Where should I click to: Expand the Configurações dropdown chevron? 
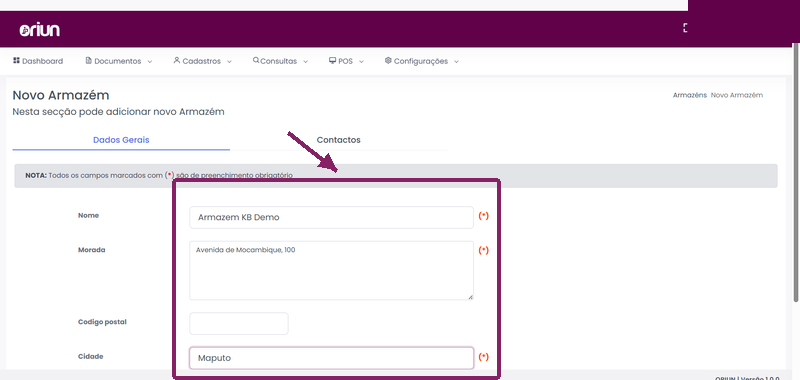[456, 62]
